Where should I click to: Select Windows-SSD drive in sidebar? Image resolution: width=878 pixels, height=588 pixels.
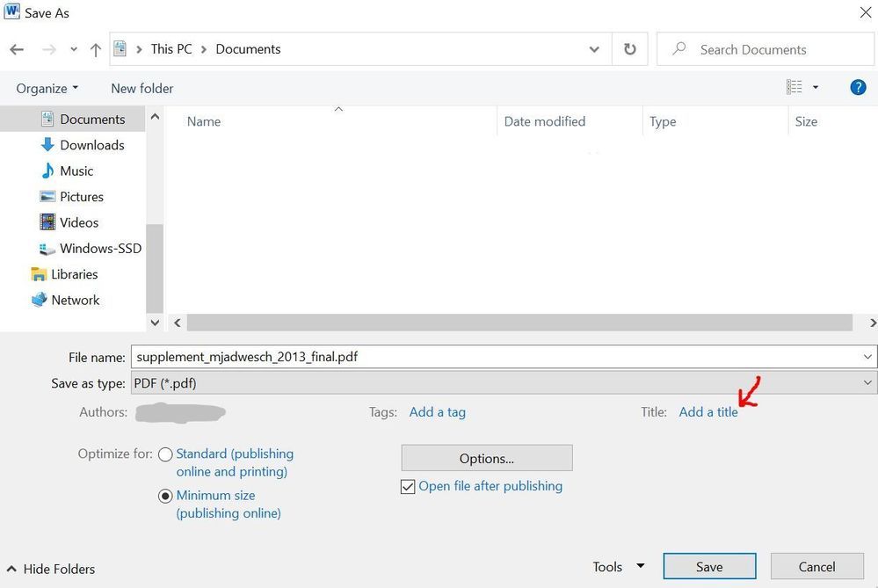(x=99, y=249)
